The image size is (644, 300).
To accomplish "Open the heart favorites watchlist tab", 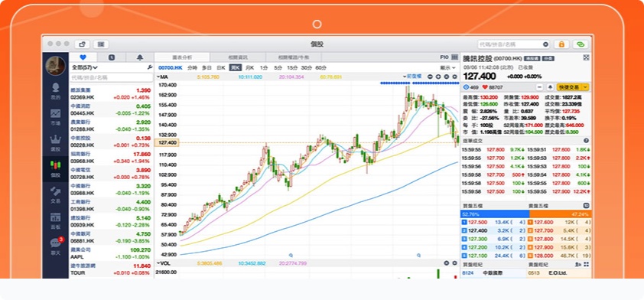I will coord(83,57).
